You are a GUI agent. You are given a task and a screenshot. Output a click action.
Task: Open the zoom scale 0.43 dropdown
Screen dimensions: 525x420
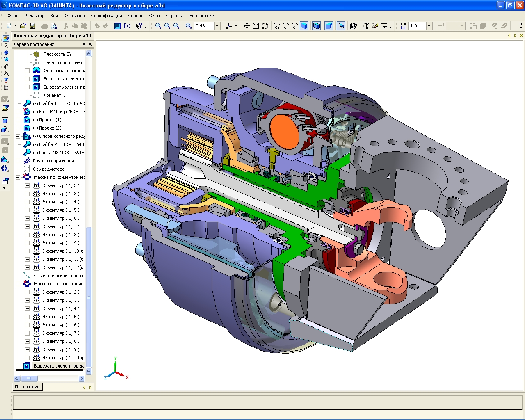[x=217, y=26]
